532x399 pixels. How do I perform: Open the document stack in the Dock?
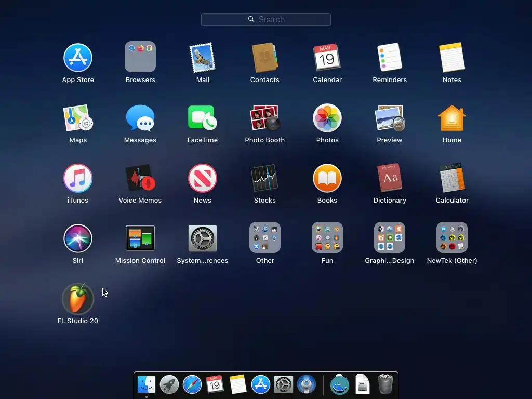pos(362,384)
